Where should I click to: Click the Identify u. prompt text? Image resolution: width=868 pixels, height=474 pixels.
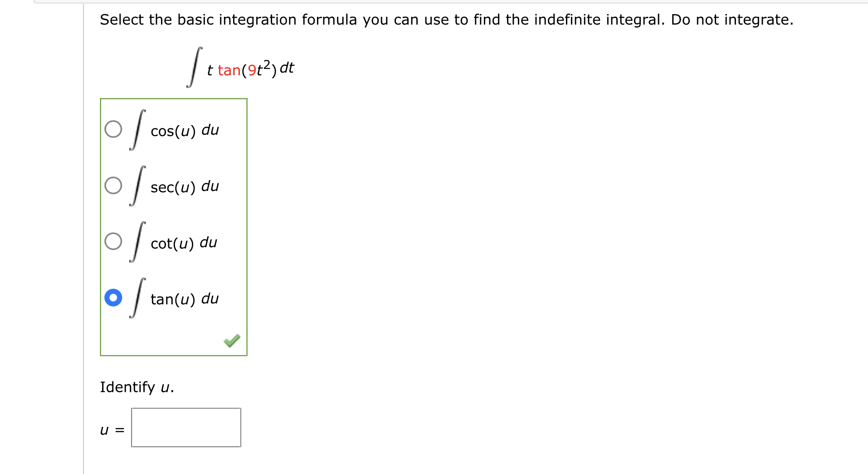[137, 387]
